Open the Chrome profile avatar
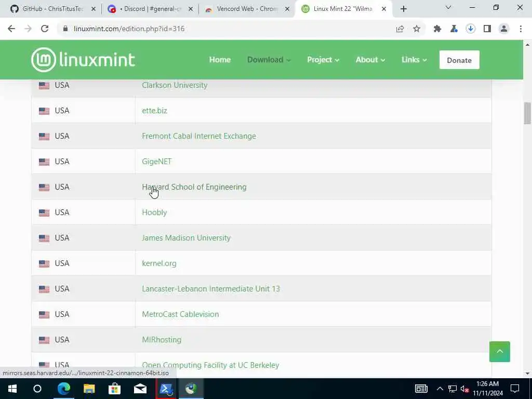Screen dimensions: 532x399 point(504,29)
